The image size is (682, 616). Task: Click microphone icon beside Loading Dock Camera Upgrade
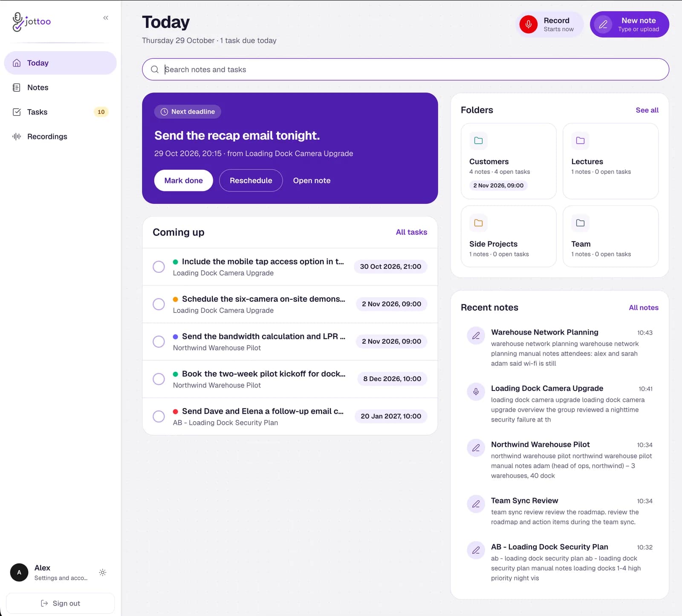click(476, 391)
